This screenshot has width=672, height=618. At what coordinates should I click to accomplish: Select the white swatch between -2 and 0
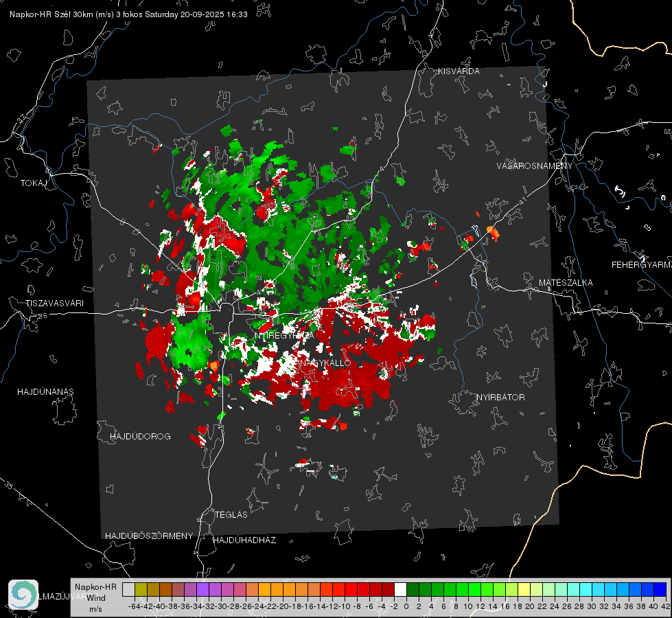point(400,589)
